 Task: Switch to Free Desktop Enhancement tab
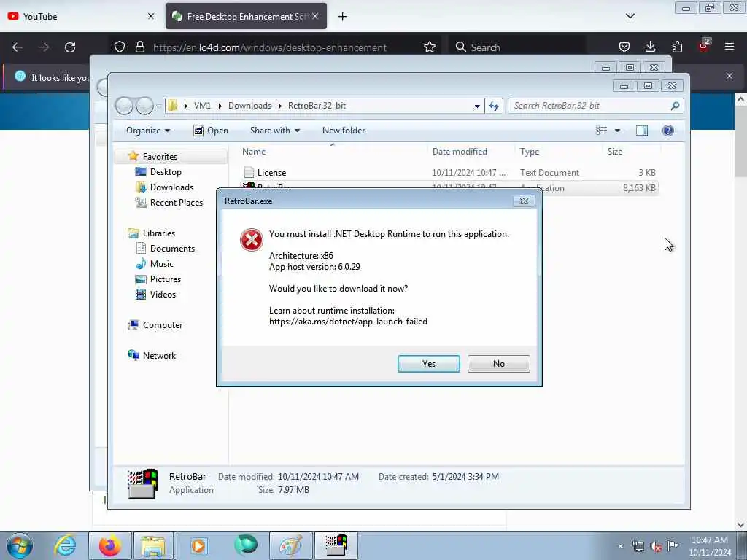point(246,16)
